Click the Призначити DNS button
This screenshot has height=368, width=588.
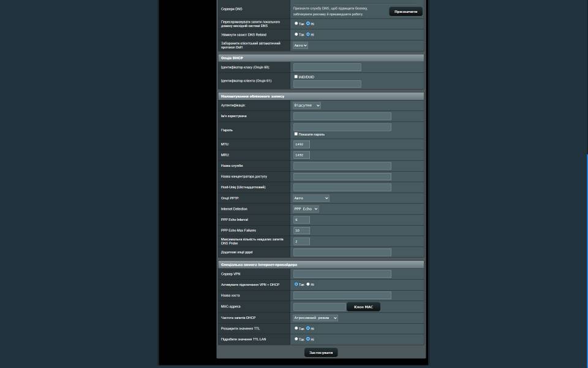coord(405,12)
